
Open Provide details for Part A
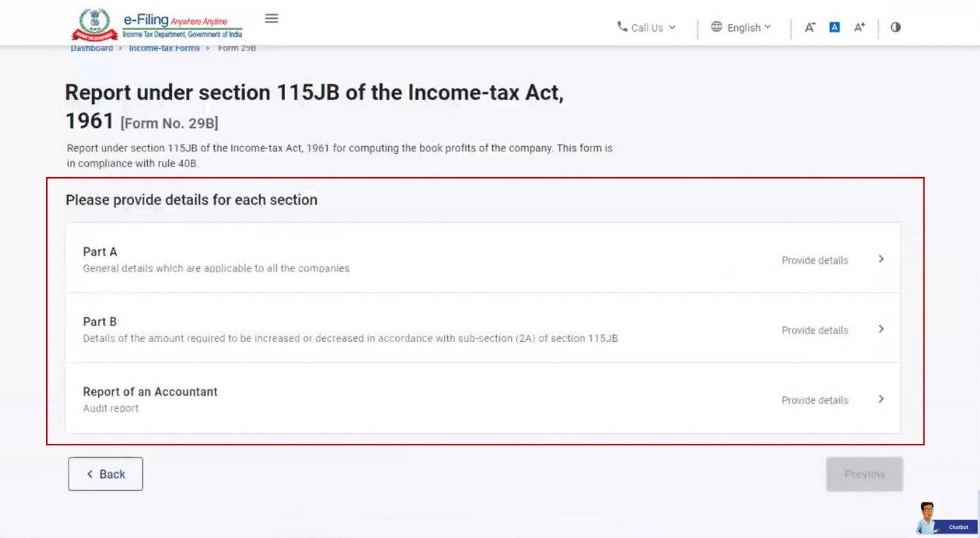pyautogui.click(x=814, y=260)
